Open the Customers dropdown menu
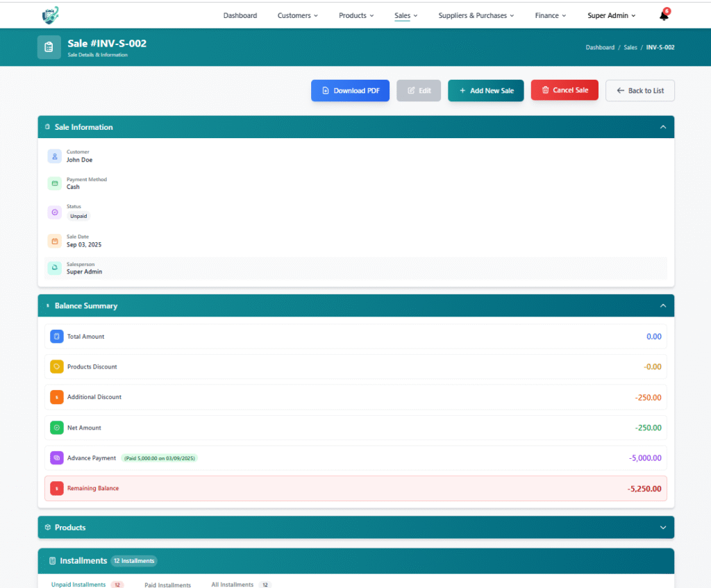The width and height of the screenshot is (711, 588). (x=297, y=15)
